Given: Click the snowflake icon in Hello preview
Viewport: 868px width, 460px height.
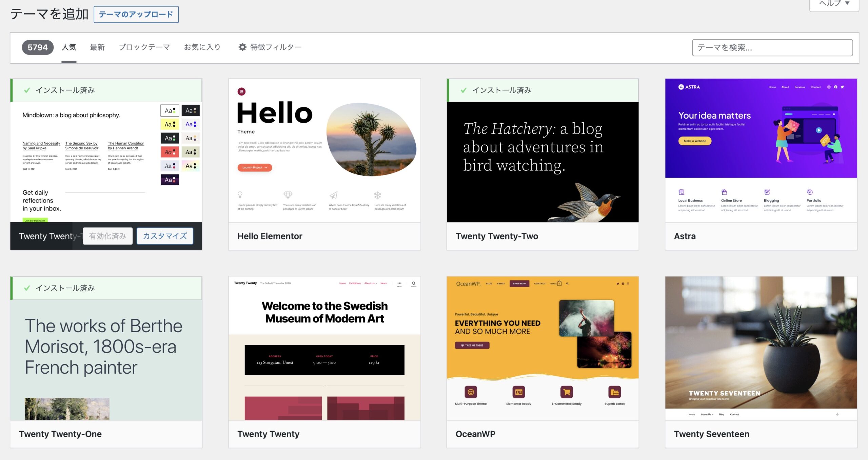Looking at the screenshot, I should click(x=378, y=195).
